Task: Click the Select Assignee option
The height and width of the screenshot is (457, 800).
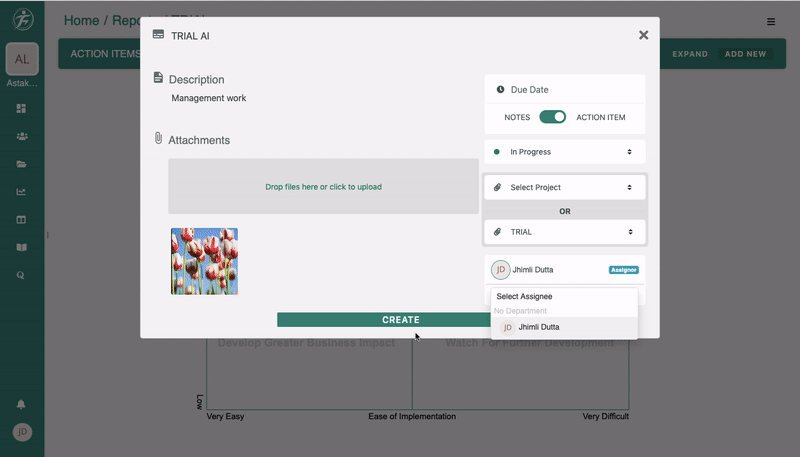Action: (524, 296)
